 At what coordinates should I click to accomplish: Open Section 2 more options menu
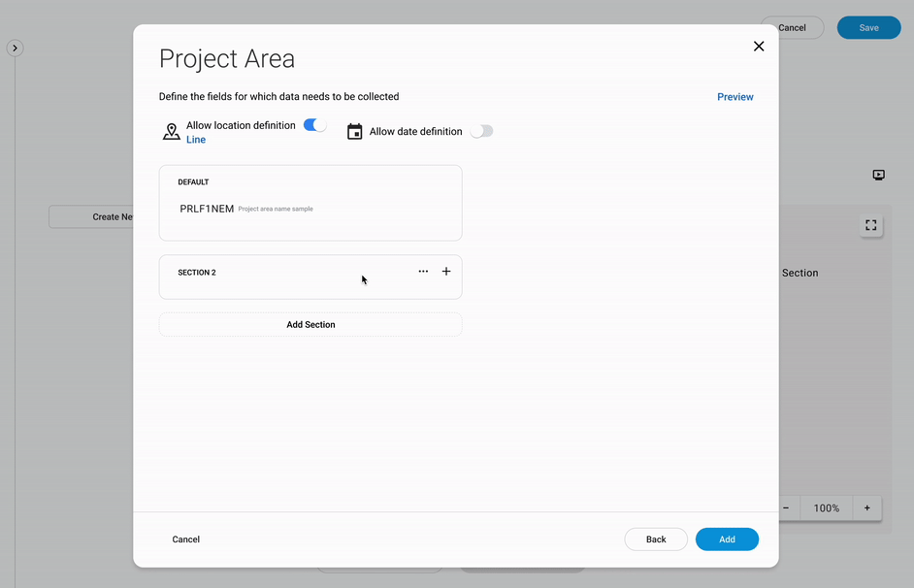423,272
